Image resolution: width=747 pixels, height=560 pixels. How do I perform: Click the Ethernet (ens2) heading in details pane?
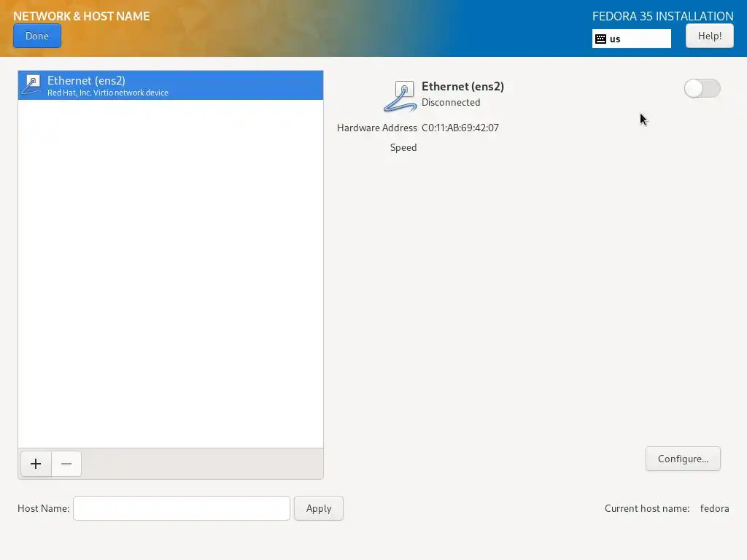pos(462,87)
